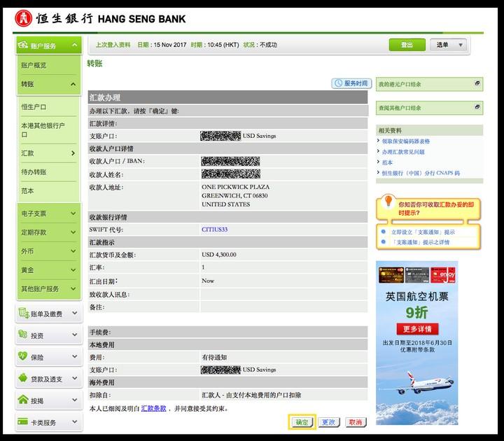Select 待办转账 in the sidebar
The height and width of the screenshot is (441, 504).
[x=34, y=172]
